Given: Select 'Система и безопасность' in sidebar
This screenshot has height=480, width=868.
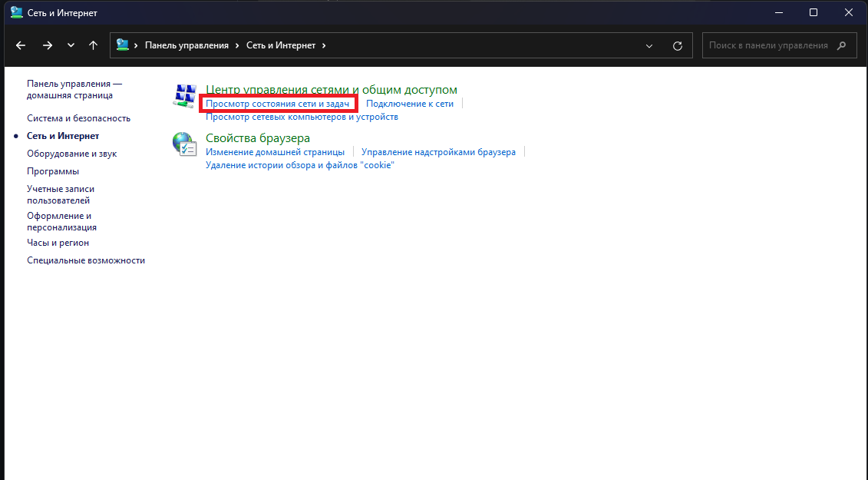Looking at the screenshot, I should [x=78, y=118].
